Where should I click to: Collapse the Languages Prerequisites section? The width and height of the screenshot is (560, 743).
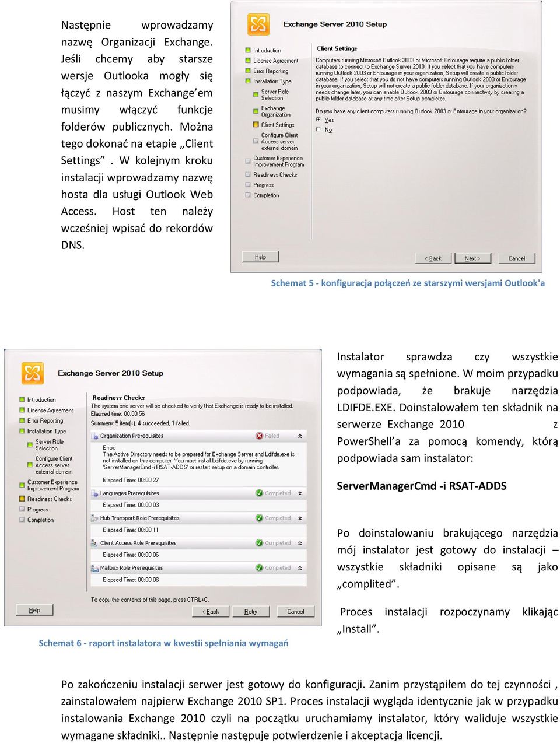(300, 493)
